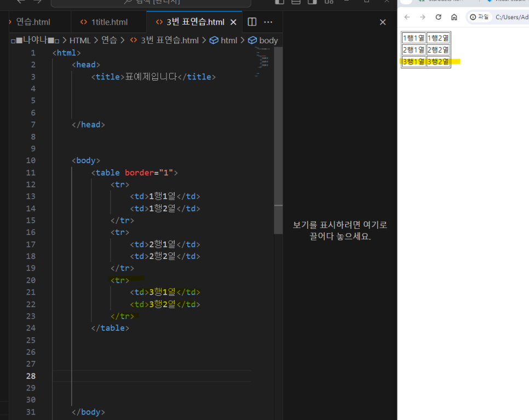The image size is (529, 420).
Task: Click the editor vertical scrollbar thumb
Action: tap(278, 140)
